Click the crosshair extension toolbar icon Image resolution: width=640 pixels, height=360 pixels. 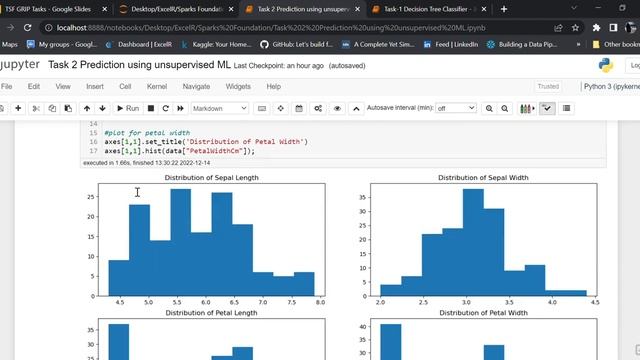click(x=280, y=108)
